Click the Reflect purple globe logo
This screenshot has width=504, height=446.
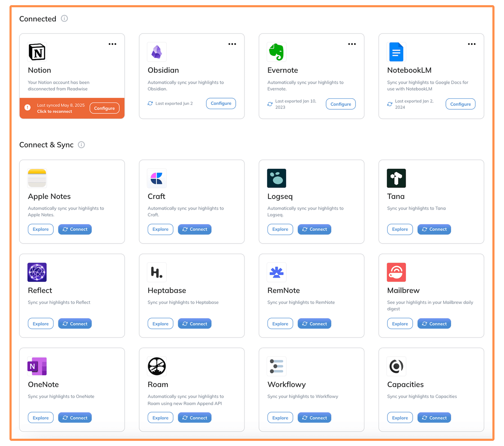pyautogui.click(x=37, y=272)
